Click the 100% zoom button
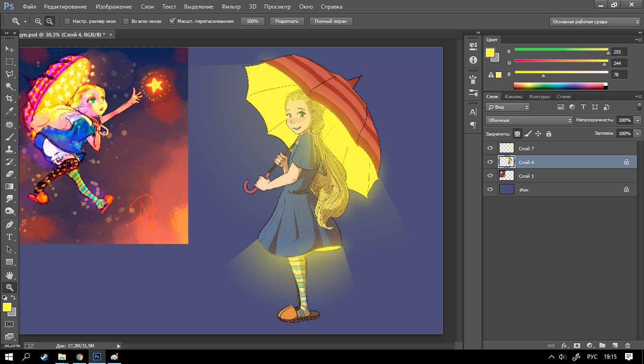644x364 pixels. point(252,21)
